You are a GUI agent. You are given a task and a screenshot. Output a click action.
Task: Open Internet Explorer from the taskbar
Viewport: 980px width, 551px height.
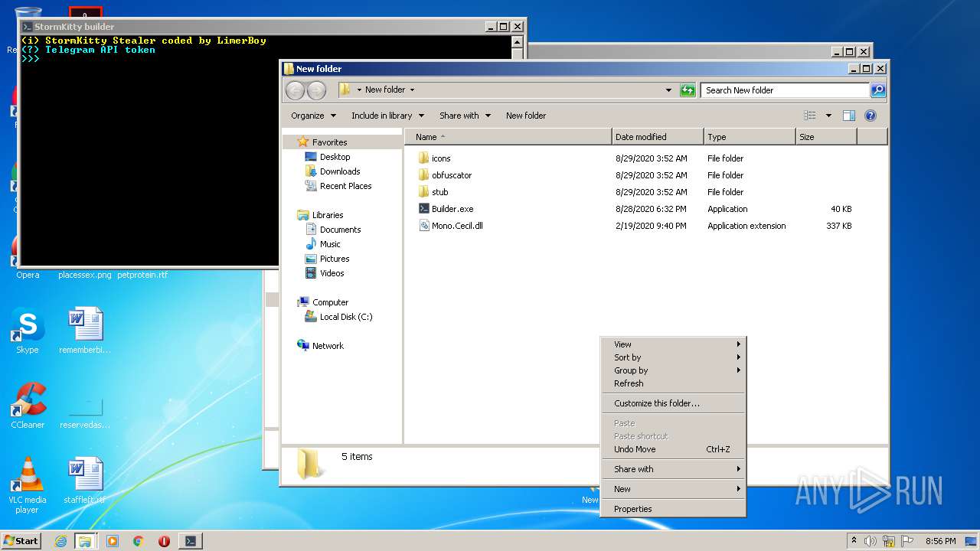pos(60,541)
